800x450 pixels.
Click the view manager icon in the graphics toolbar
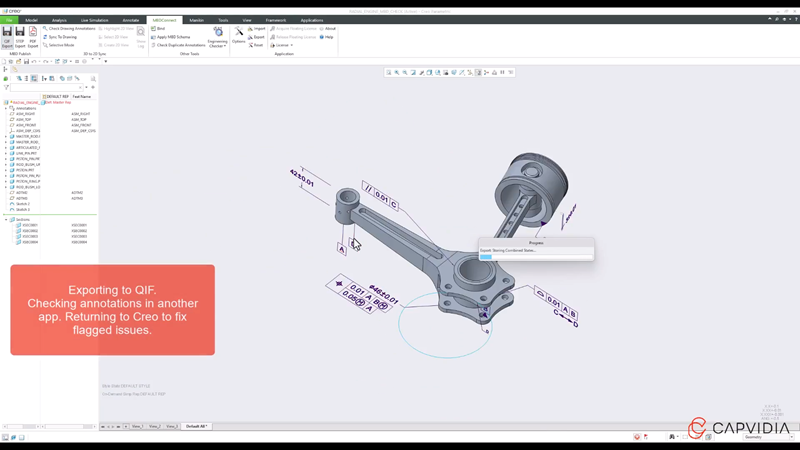(446, 72)
